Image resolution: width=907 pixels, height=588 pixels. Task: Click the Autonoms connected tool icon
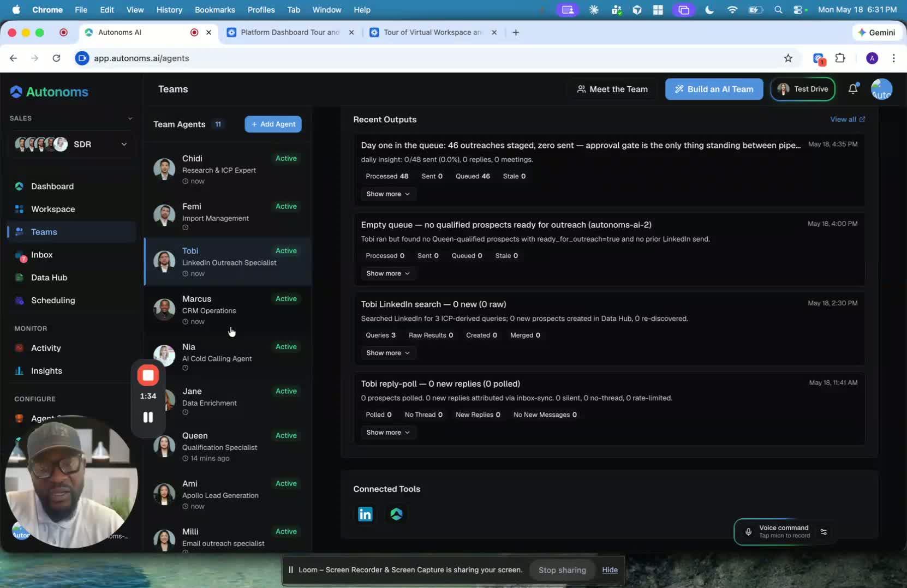point(397,514)
